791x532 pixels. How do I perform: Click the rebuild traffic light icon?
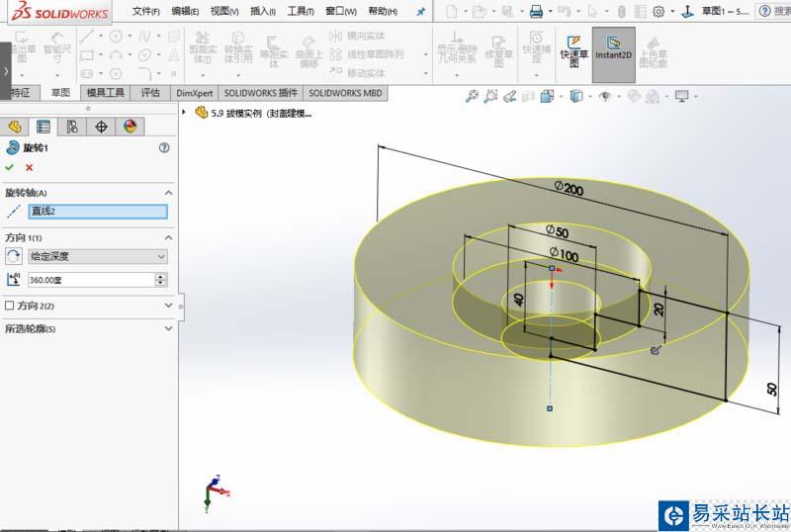tap(622, 11)
